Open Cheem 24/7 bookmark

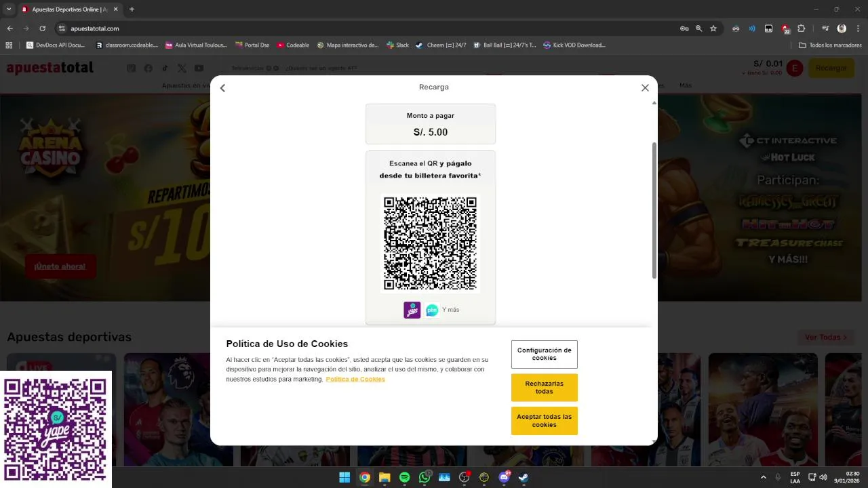[441, 45]
